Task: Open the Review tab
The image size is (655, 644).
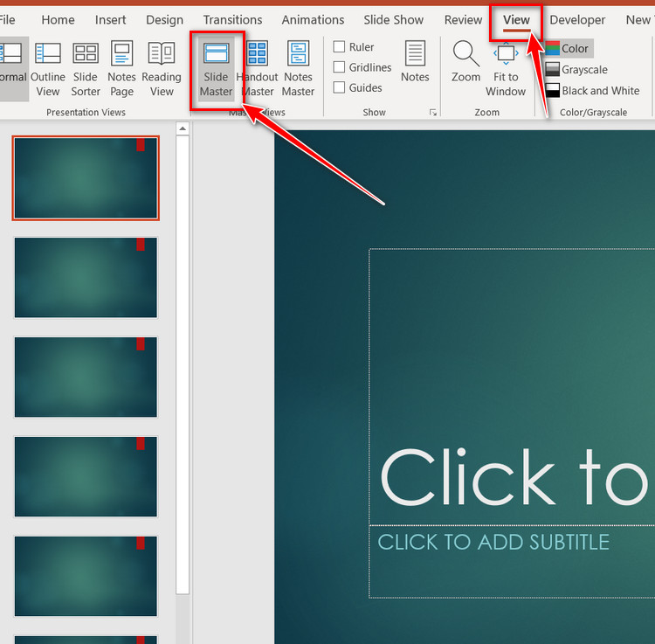Action: pyautogui.click(x=463, y=19)
